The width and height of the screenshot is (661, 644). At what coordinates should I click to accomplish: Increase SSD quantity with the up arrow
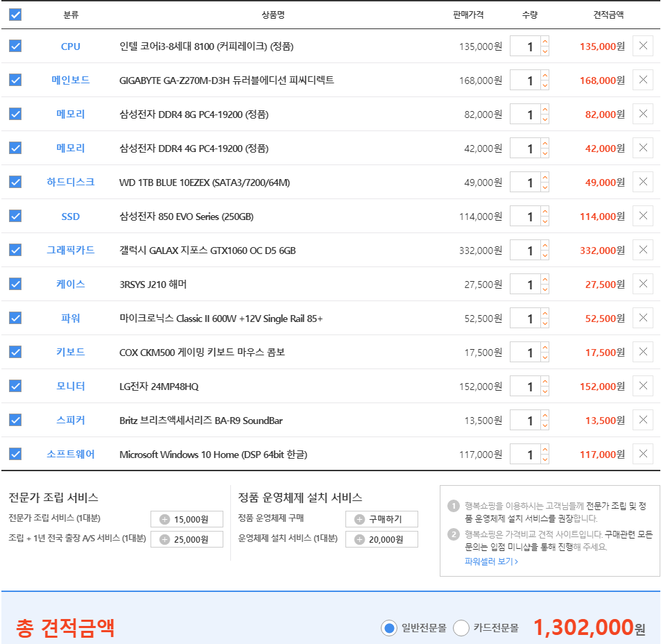(x=545, y=212)
